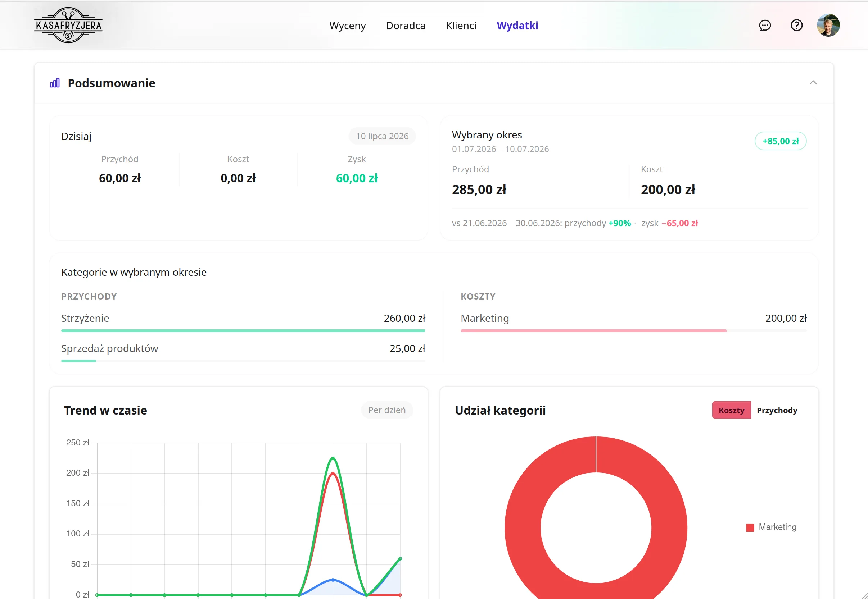Open the user profile avatar

coord(828,25)
